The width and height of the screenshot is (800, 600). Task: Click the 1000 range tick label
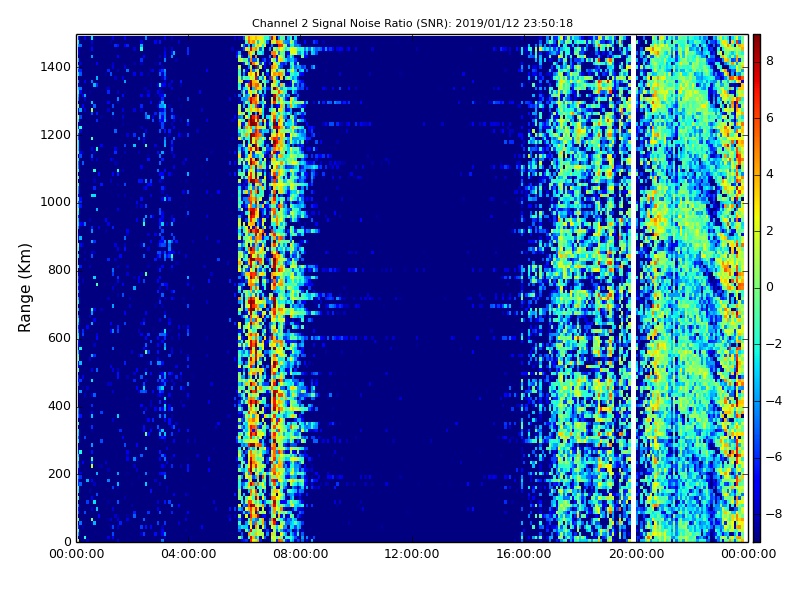click(x=56, y=202)
